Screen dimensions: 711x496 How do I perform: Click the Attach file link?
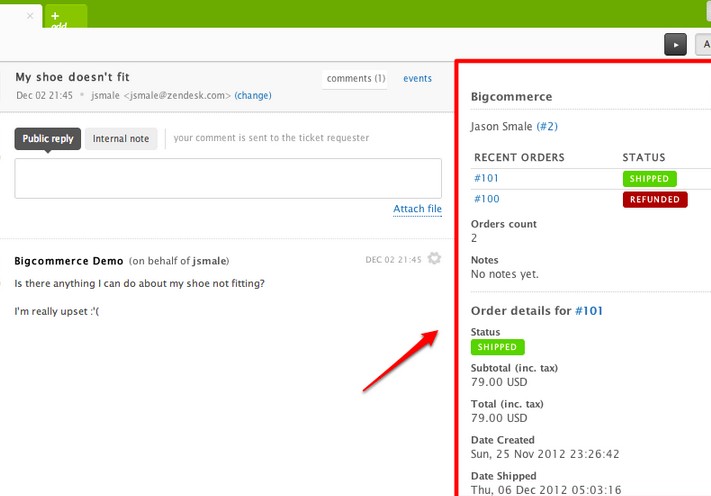tap(417, 209)
